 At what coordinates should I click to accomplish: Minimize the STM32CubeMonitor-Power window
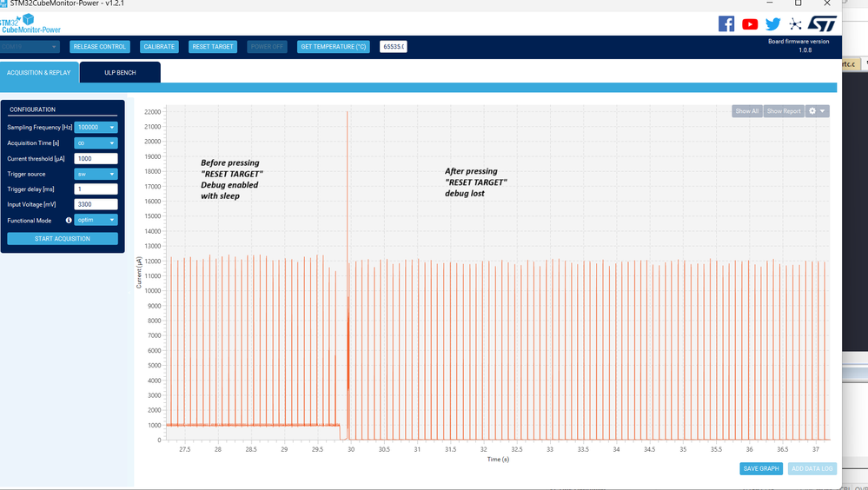[x=770, y=3]
